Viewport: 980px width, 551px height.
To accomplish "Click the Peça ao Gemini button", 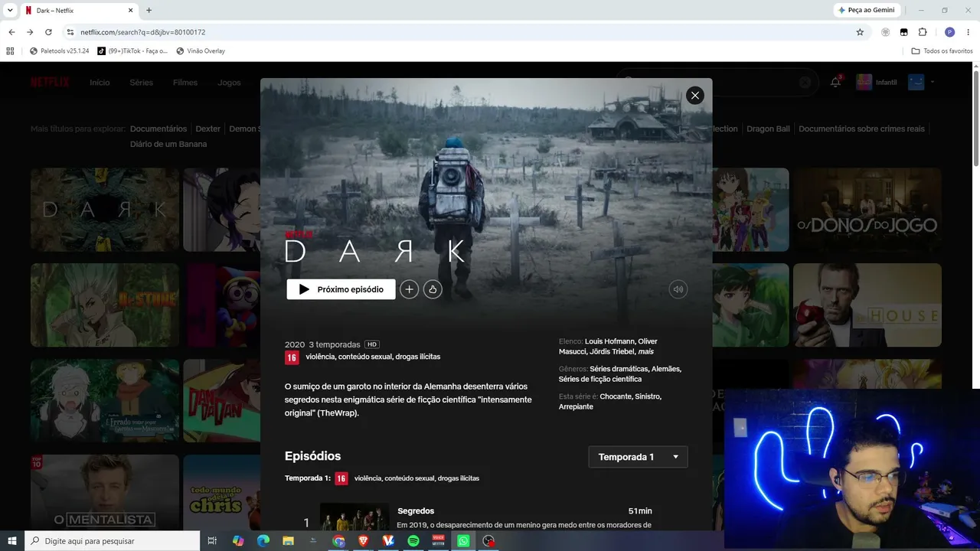I will 867,10.
